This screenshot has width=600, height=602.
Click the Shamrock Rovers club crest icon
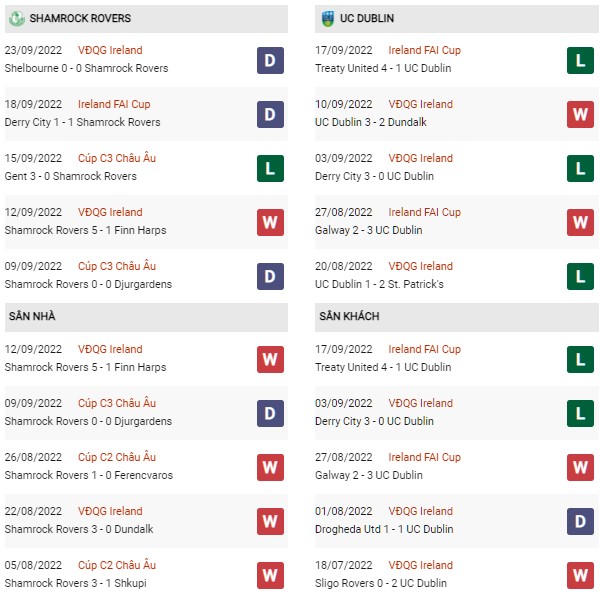coord(17,18)
